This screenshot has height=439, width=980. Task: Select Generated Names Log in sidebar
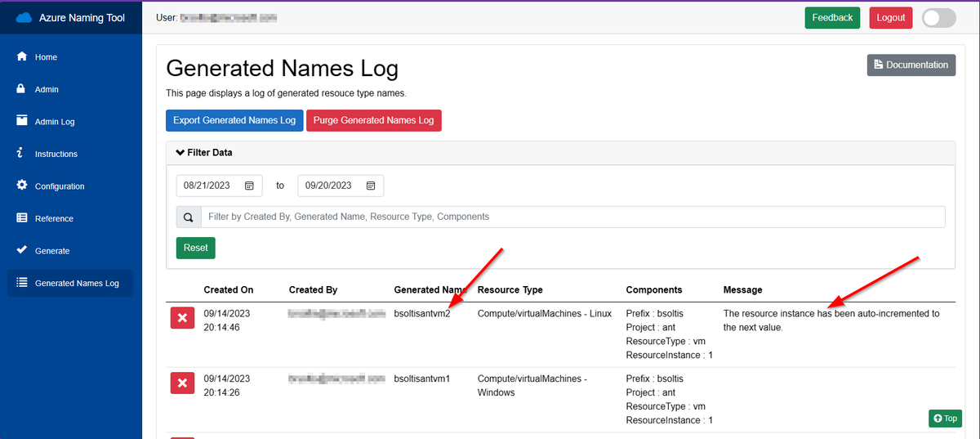pos(70,283)
